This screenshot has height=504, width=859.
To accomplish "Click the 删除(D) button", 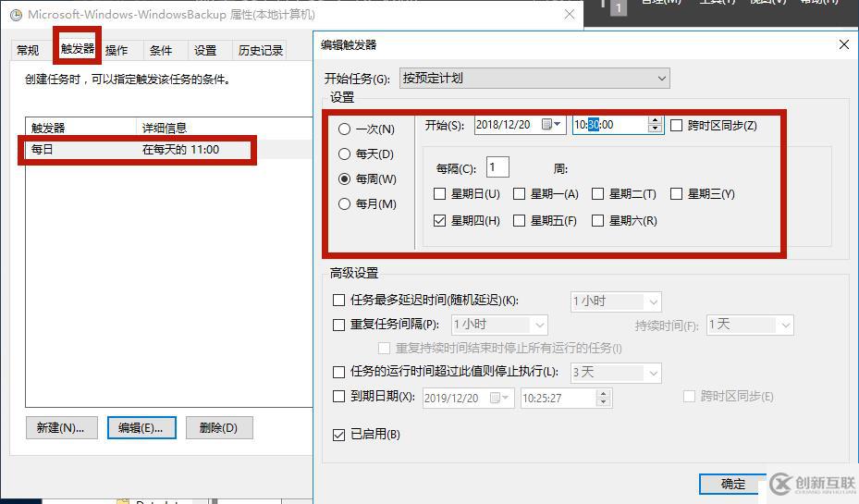I will point(219,428).
